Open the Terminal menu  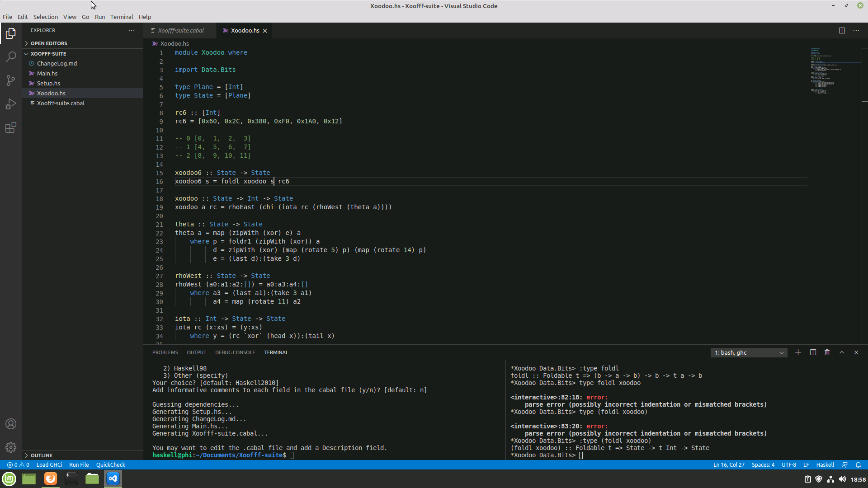122,17
